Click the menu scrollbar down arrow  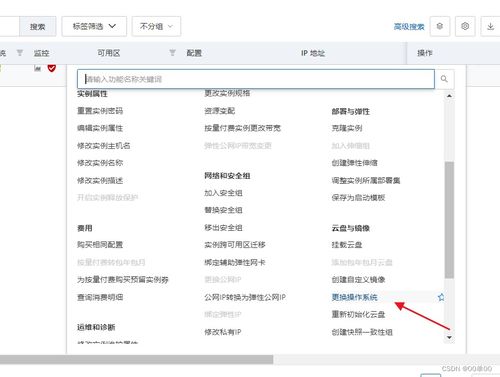tap(449, 337)
